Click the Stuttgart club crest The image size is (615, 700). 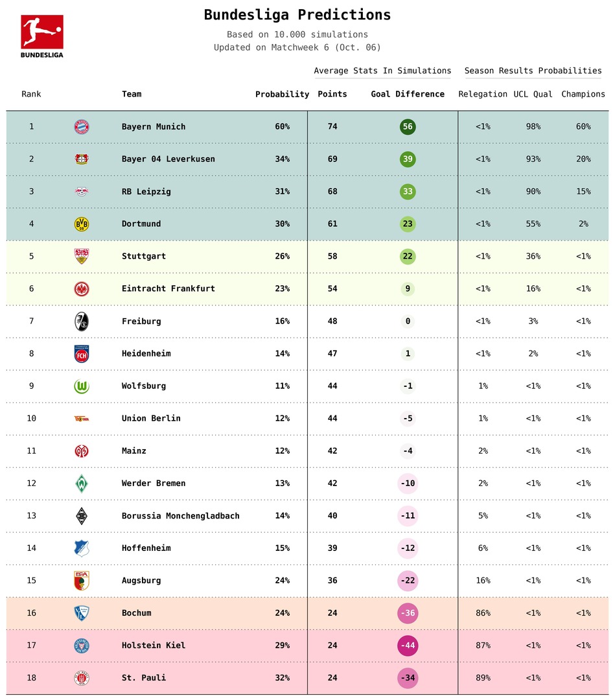pyautogui.click(x=82, y=257)
